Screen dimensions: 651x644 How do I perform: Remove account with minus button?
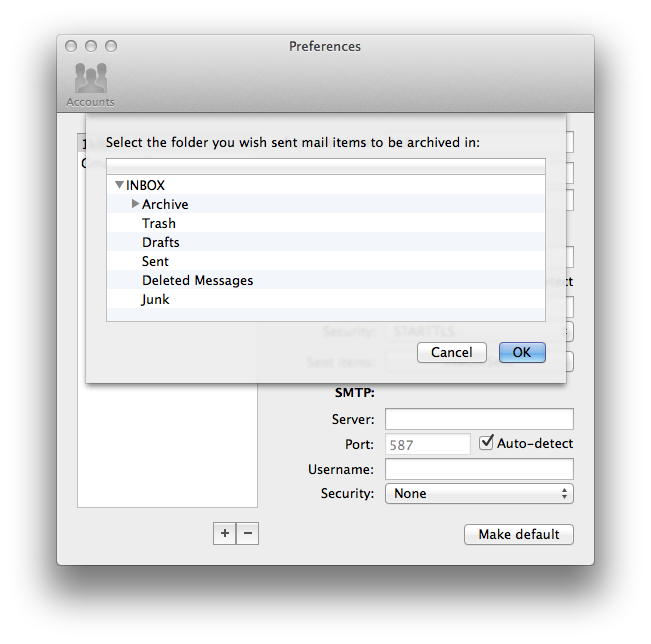[x=247, y=533]
